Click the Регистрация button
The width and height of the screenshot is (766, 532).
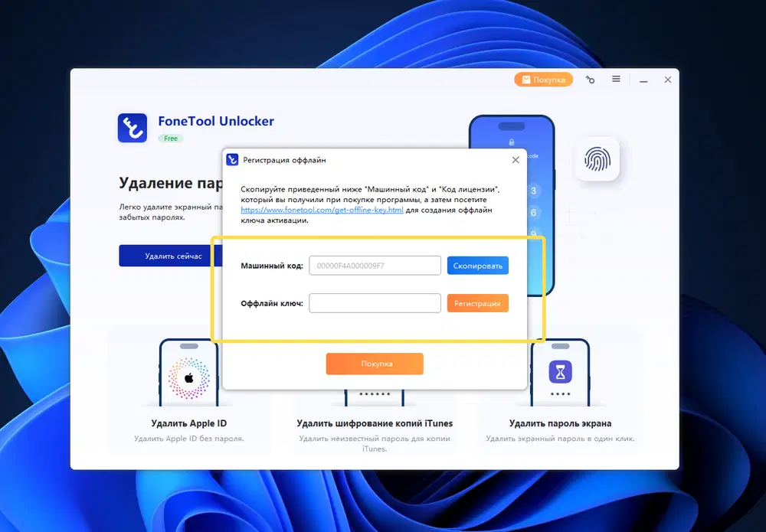(478, 303)
